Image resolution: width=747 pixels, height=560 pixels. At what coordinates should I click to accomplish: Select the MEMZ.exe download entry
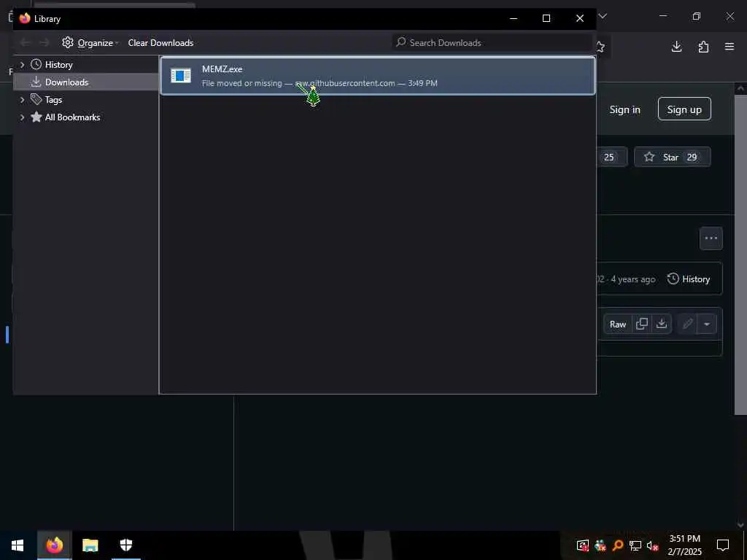378,76
